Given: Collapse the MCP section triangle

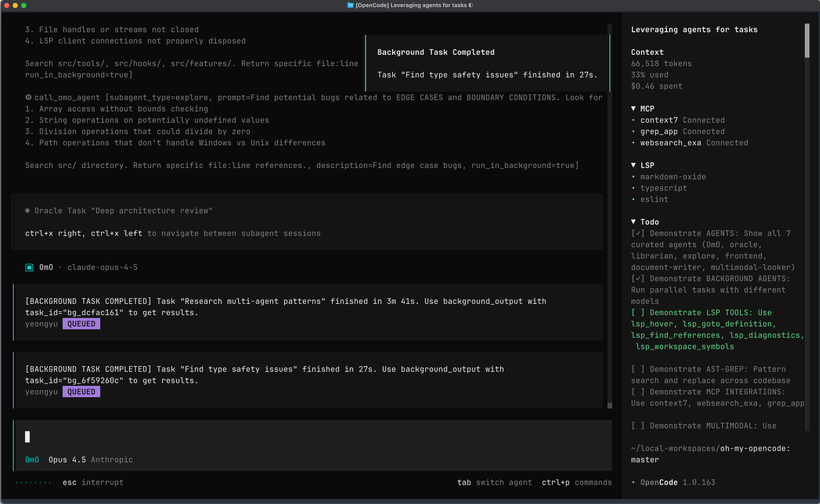Looking at the screenshot, I should click(633, 109).
